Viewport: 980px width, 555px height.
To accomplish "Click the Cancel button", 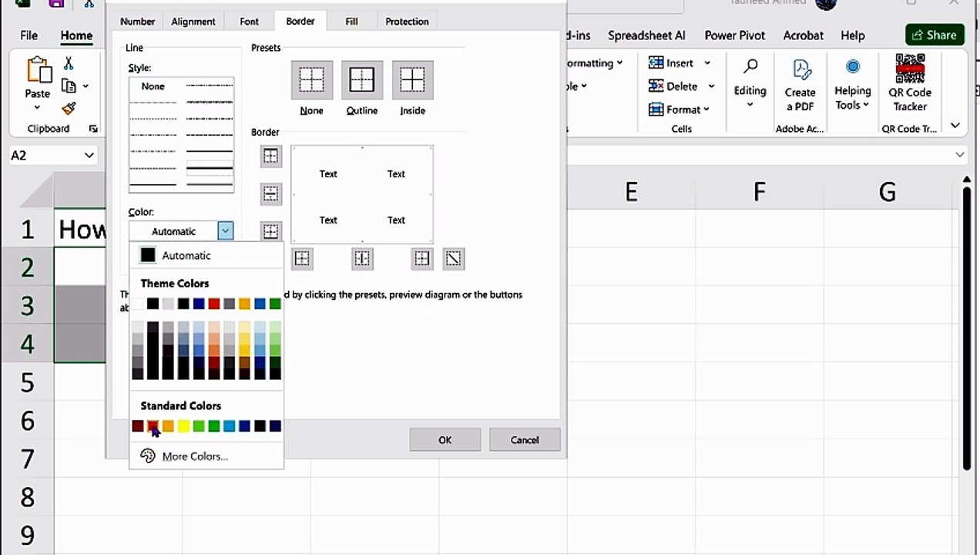I will click(525, 440).
